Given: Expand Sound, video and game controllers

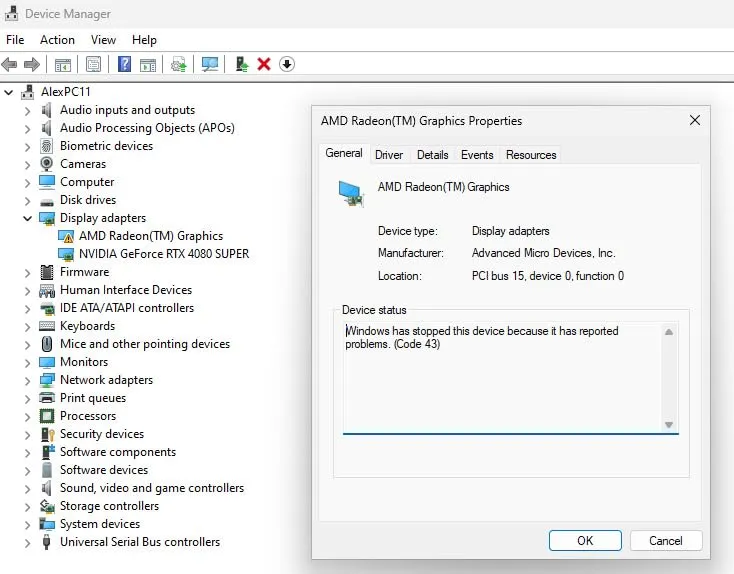Looking at the screenshot, I should point(28,489).
